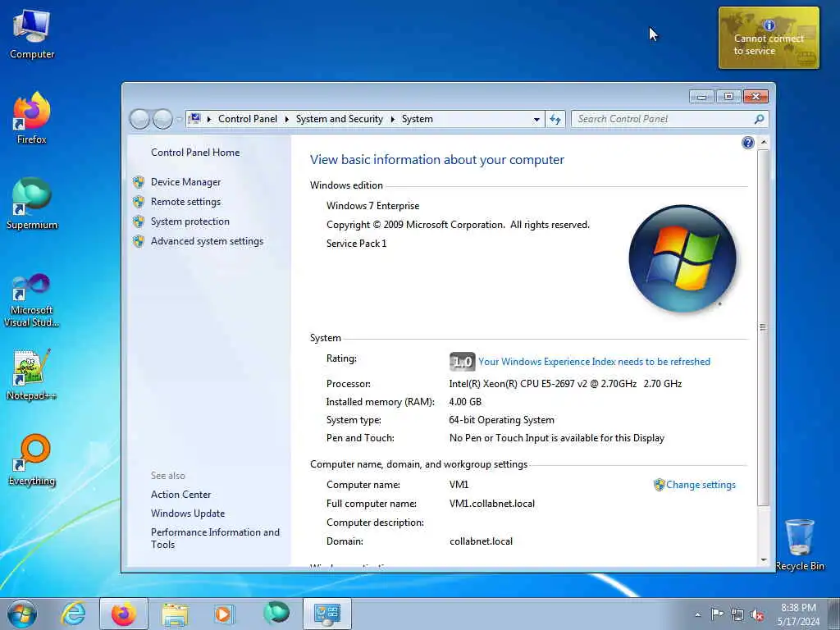The width and height of the screenshot is (840, 630).
Task: Select the Control Panel taskbar button
Action: [327, 614]
